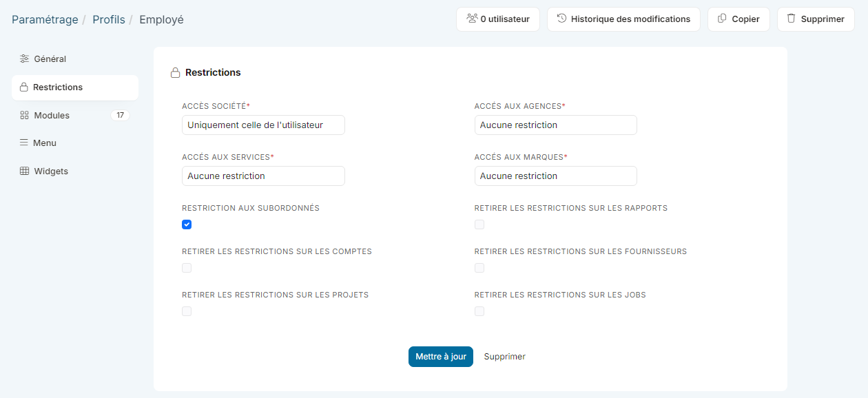The width and height of the screenshot is (868, 398).
Task: Click the 0 utilisateur button
Action: pyautogui.click(x=498, y=19)
